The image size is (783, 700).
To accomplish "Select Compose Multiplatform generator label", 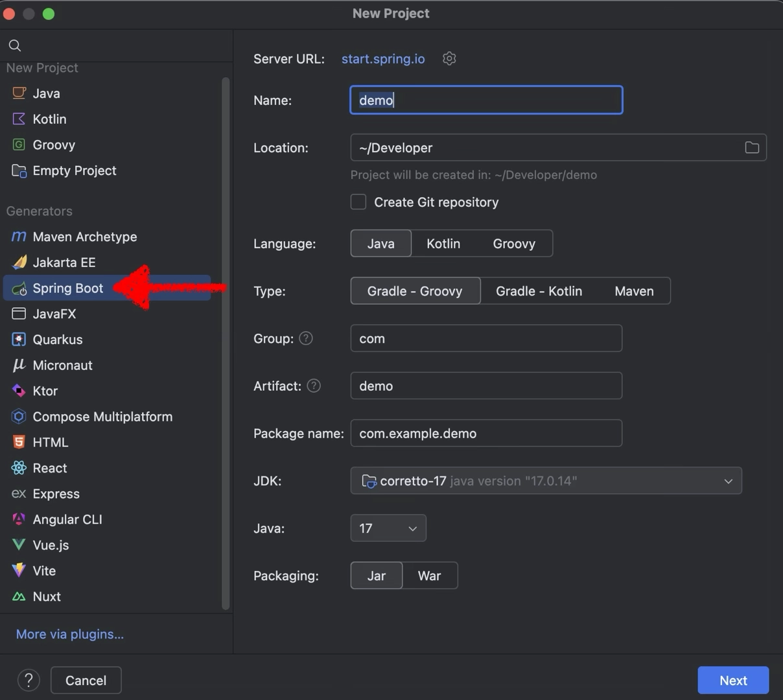I will 102,417.
